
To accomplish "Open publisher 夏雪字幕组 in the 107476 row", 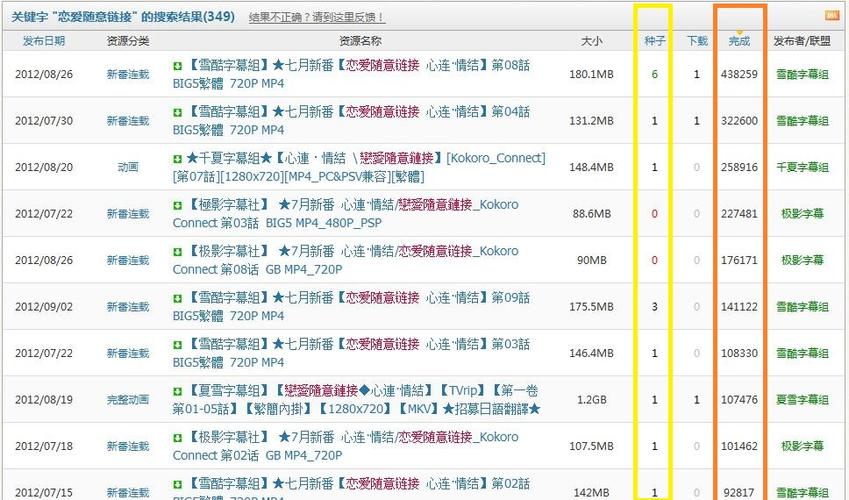I will [x=802, y=400].
